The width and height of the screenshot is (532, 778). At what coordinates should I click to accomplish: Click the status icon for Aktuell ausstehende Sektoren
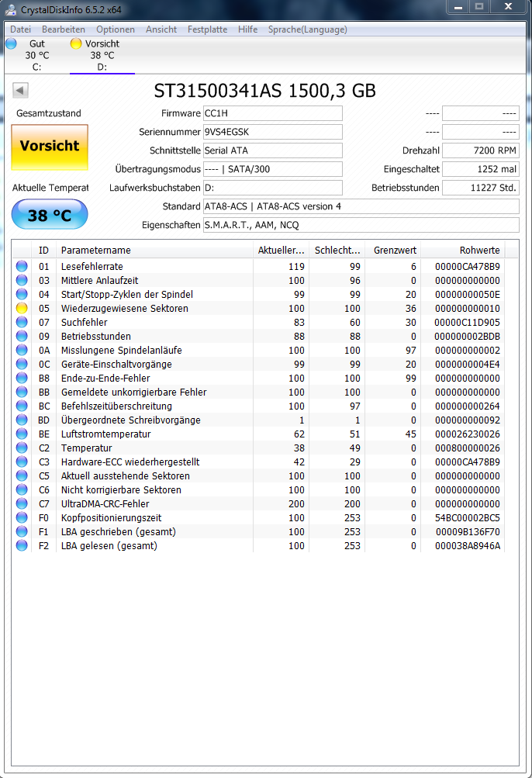(x=22, y=475)
